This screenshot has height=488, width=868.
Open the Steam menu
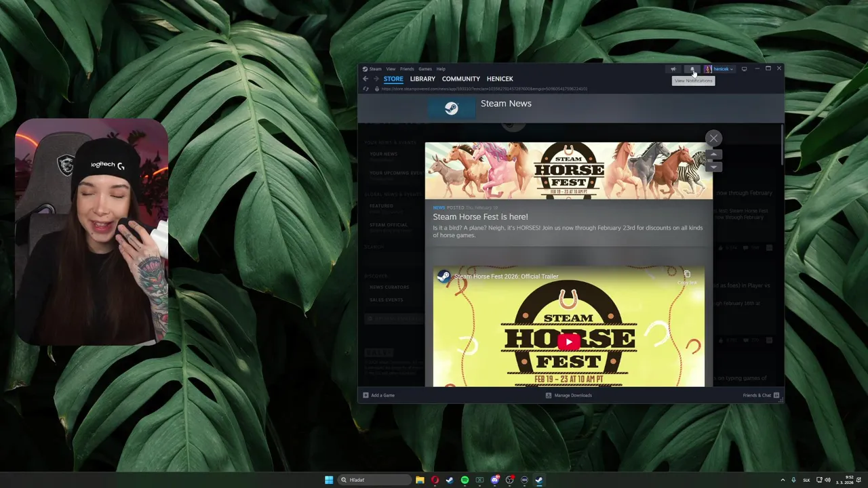pyautogui.click(x=372, y=68)
